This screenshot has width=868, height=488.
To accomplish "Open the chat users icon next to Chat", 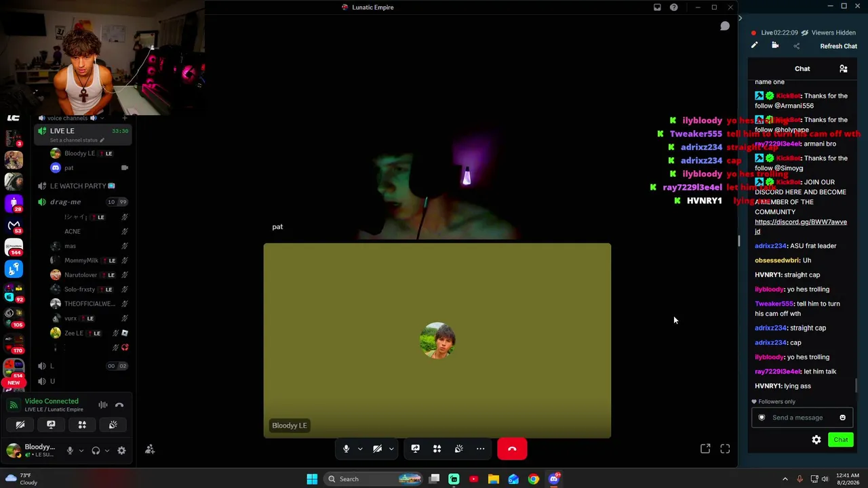I will pos(844,68).
